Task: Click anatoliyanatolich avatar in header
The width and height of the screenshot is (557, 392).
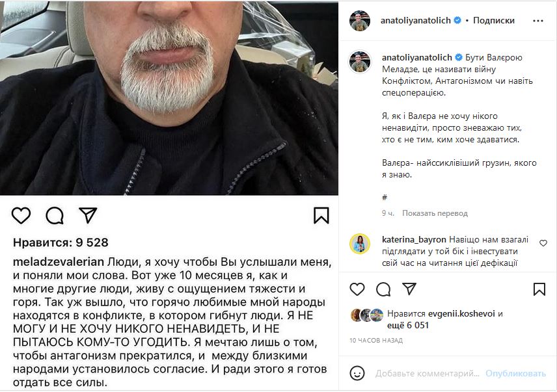Action: coord(360,21)
